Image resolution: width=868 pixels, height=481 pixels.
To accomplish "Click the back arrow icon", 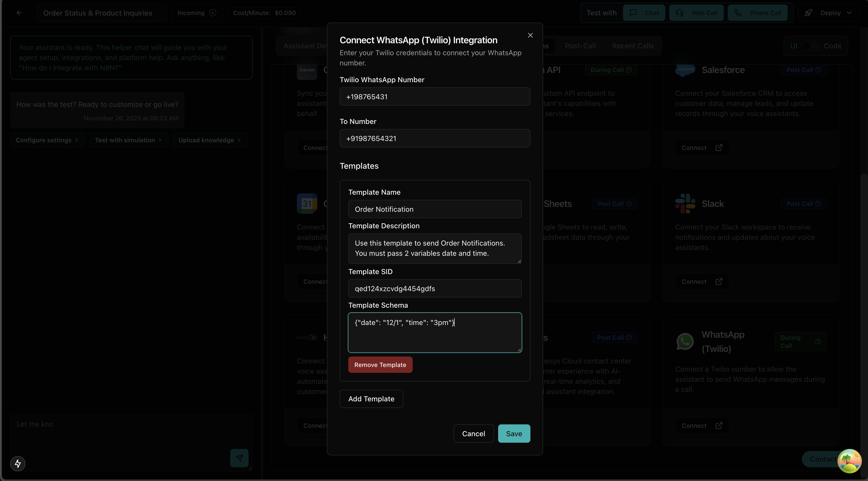I will pos(19,13).
